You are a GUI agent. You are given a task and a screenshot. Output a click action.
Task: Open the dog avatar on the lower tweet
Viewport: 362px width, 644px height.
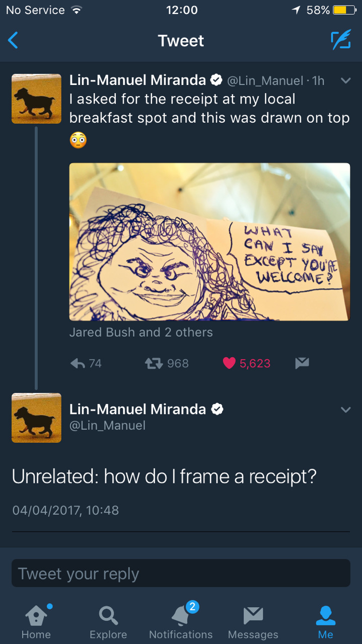[x=36, y=418]
